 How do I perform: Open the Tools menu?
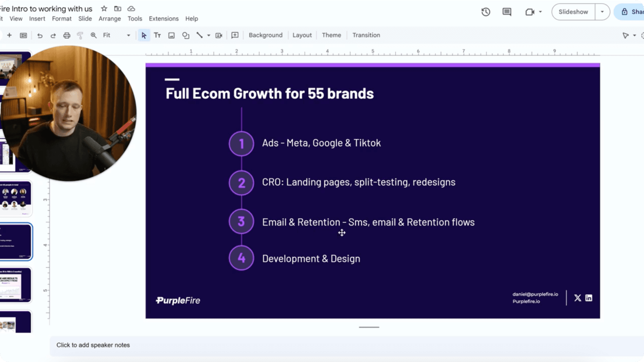pos(135,18)
